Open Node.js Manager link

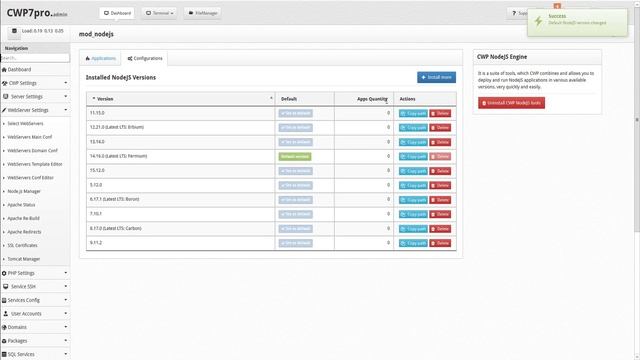[x=24, y=191]
